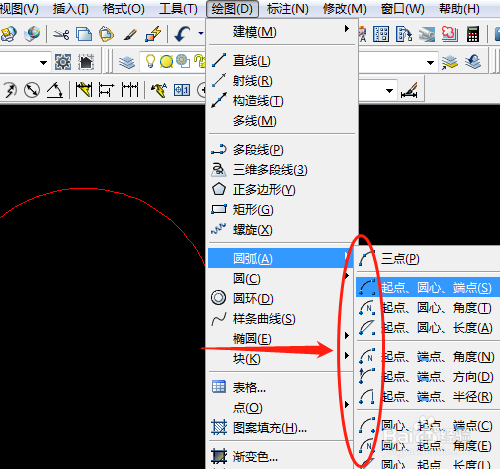Expand the 圆弧(A) arc submenu
The height and width of the screenshot is (469, 500).
click(280, 258)
